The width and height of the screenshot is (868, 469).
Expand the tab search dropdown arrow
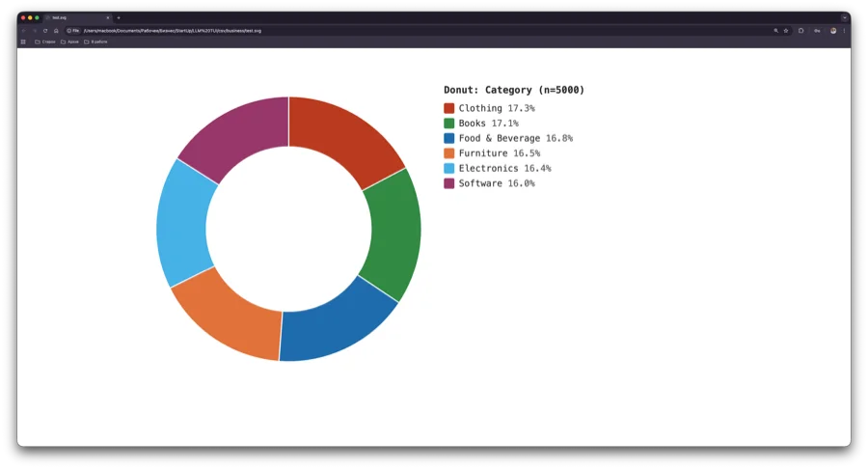tap(844, 17)
